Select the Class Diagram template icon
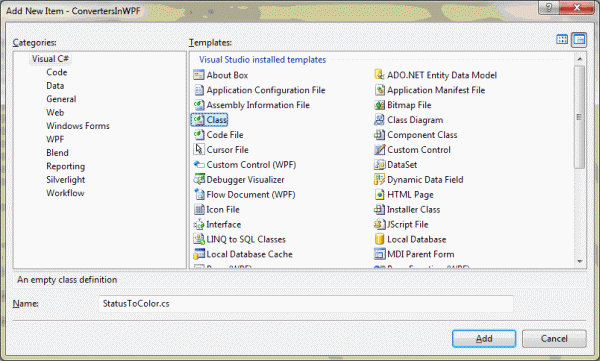The height and width of the screenshot is (361, 600). click(379, 120)
